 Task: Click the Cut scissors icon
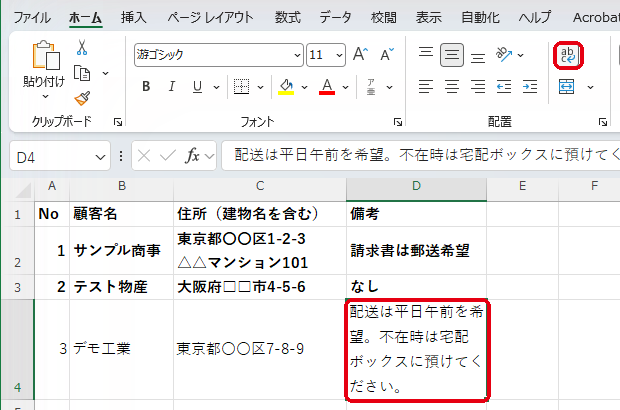point(82,47)
